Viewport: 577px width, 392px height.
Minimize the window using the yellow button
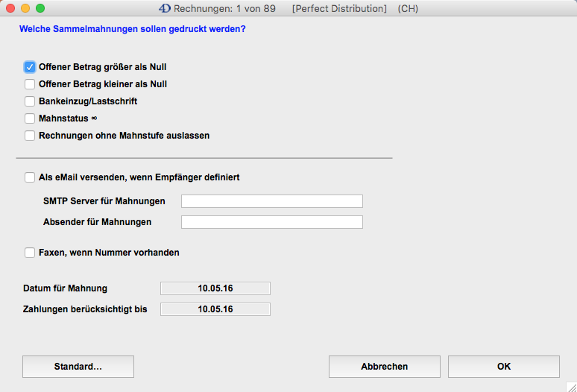click(25, 8)
